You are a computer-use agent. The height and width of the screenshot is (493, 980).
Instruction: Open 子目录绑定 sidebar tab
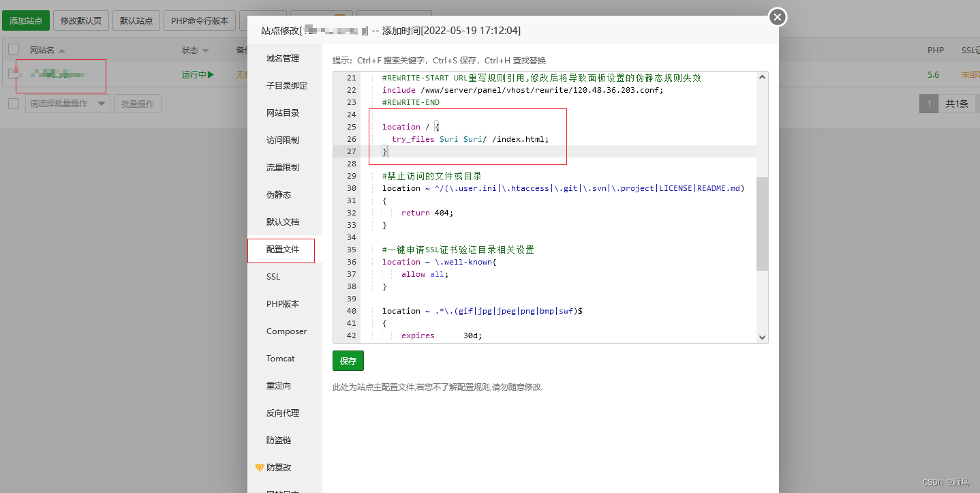287,86
